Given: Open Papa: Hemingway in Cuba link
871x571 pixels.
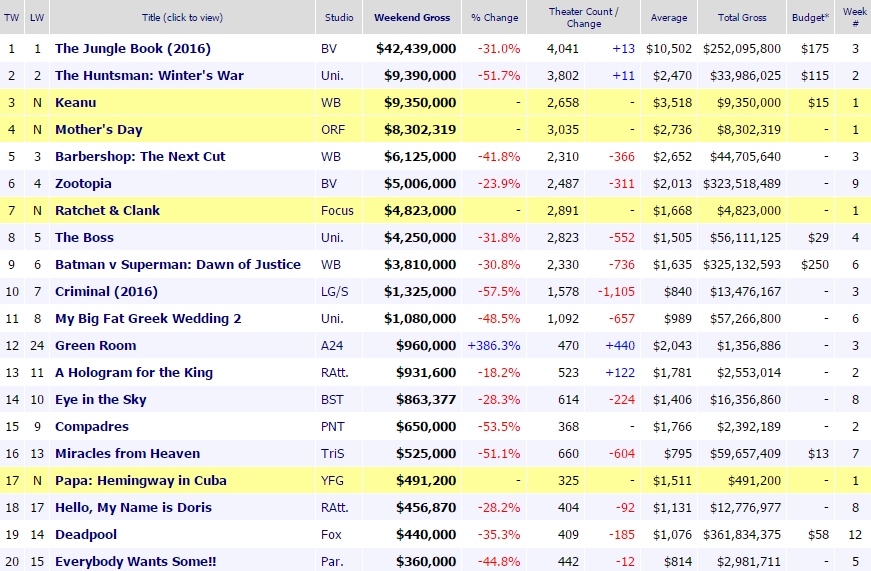Looking at the screenshot, I should pyautogui.click(x=141, y=481).
